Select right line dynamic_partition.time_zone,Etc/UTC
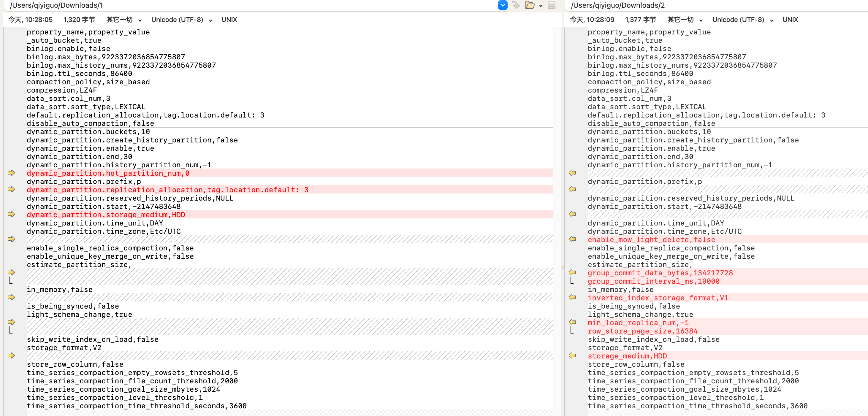Viewport: 868px width, 416px height. pos(664,231)
